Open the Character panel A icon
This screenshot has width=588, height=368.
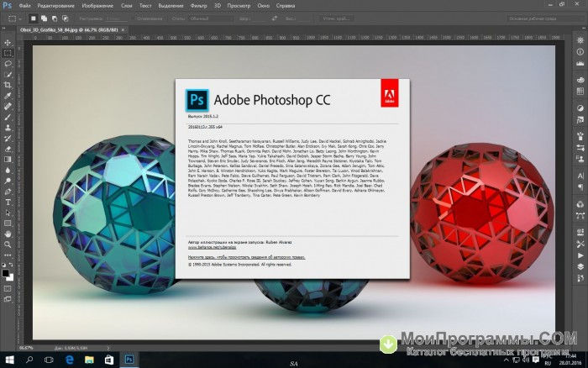(580, 176)
